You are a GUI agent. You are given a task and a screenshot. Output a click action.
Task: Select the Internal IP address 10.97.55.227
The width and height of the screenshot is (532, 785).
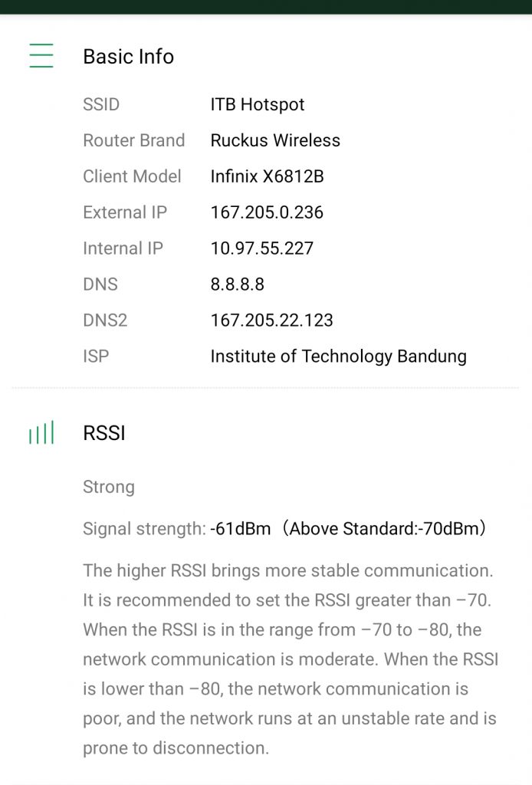point(261,248)
